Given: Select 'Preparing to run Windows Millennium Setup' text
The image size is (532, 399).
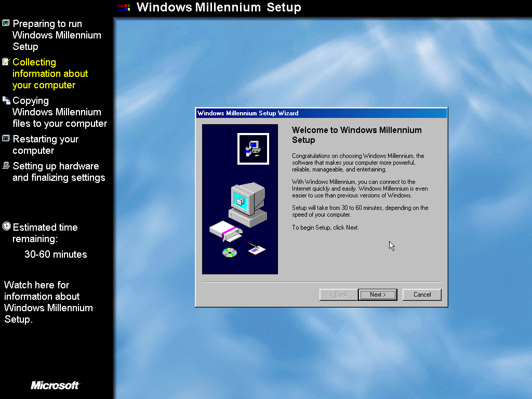Looking at the screenshot, I should point(57,35).
